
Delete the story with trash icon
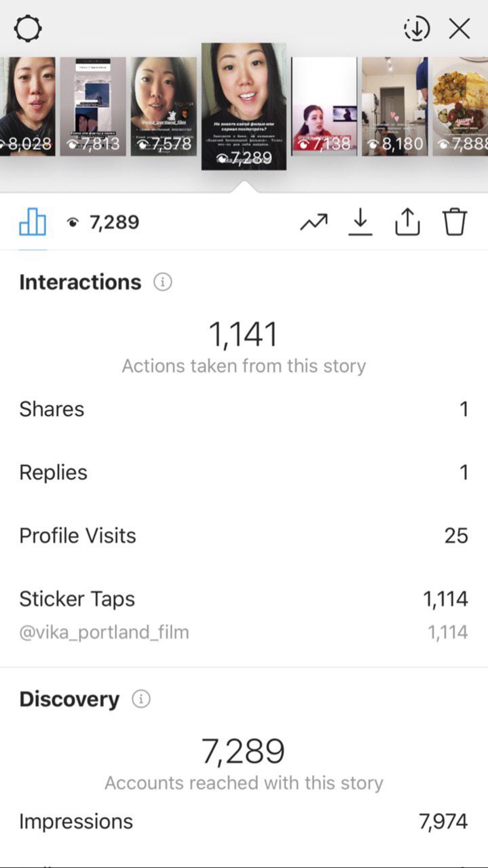455,222
